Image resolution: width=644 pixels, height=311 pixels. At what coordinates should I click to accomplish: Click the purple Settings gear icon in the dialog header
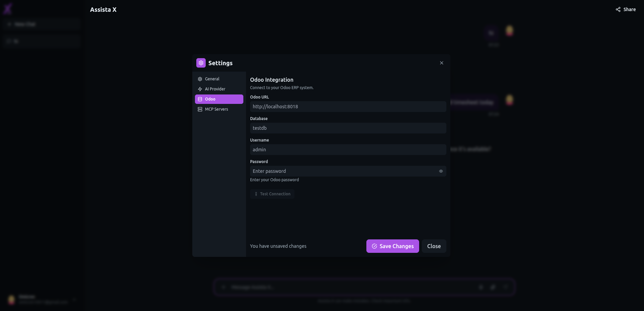point(201,63)
